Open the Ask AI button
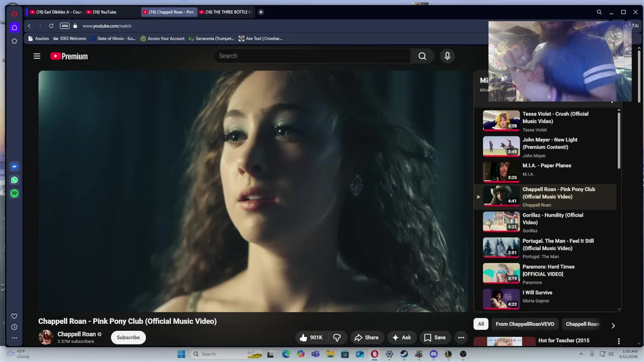644x362 pixels. [401, 337]
